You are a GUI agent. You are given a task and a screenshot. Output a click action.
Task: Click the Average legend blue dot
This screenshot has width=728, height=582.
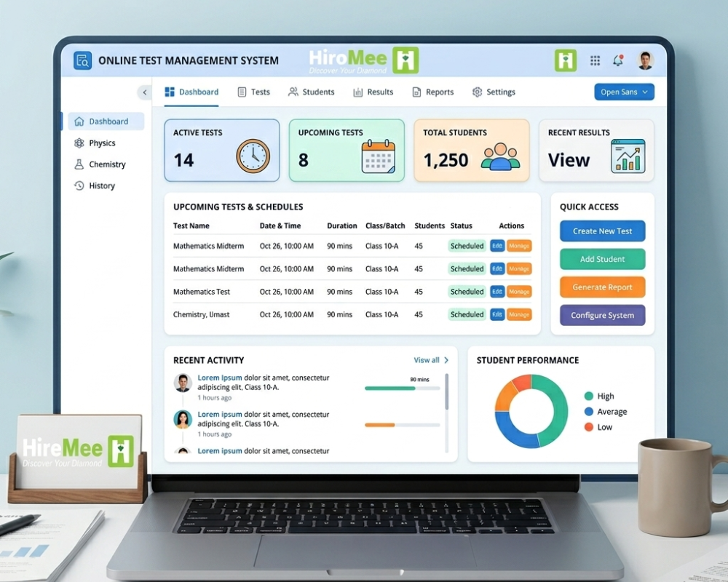(589, 412)
